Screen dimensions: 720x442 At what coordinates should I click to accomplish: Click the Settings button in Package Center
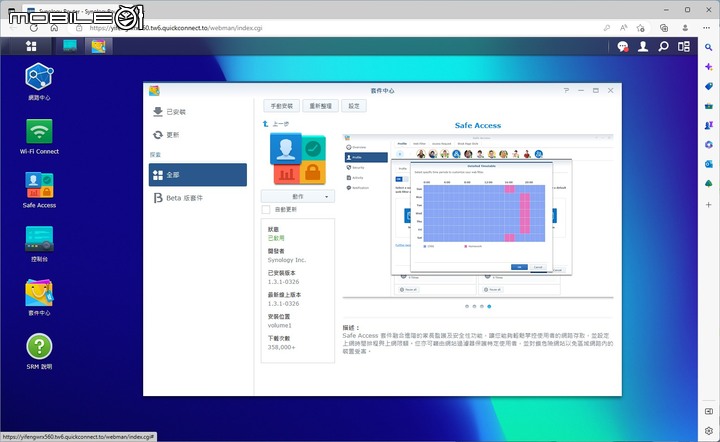[x=354, y=106]
